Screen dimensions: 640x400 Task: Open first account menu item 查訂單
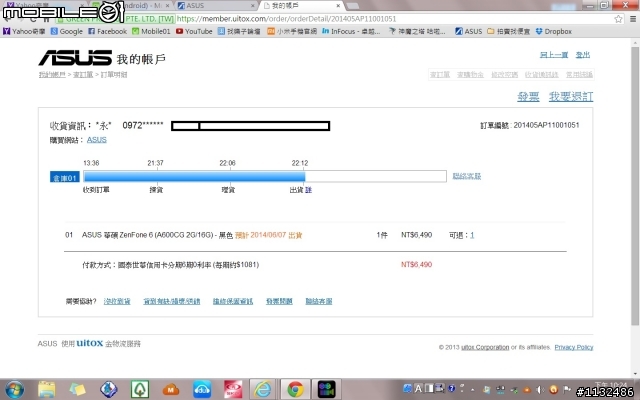pyautogui.click(x=440, y=74)
